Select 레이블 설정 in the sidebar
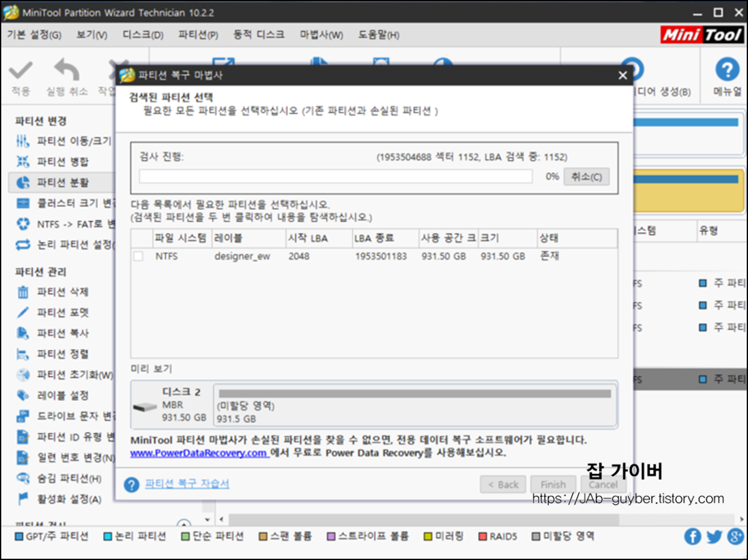 tap(52, 395)
